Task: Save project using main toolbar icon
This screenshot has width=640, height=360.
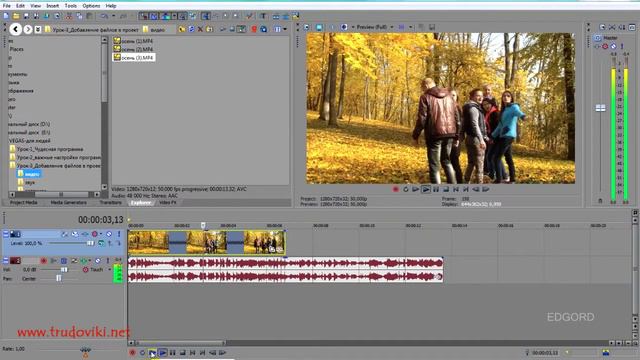Action: click(x=26, y=16)
